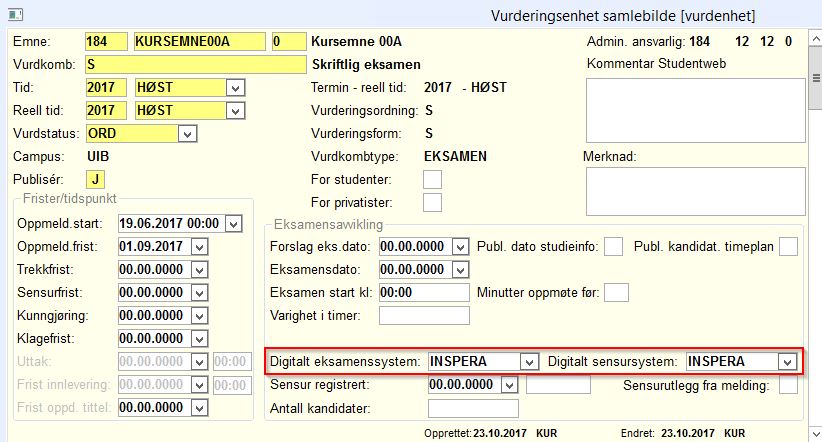Check the 'For privatister' checkbox
Image resolution: width=822 pixels, height=442 pixels.
coord(432,203)
